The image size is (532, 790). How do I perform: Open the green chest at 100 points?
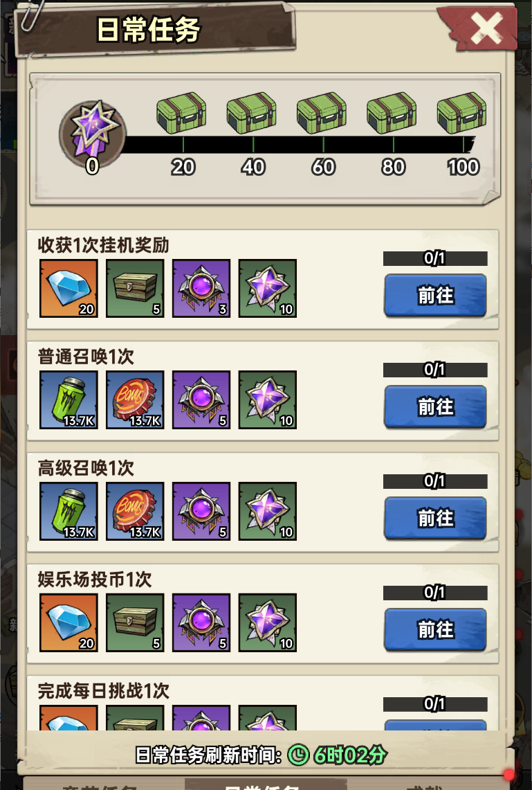click(x=461, y=114)
